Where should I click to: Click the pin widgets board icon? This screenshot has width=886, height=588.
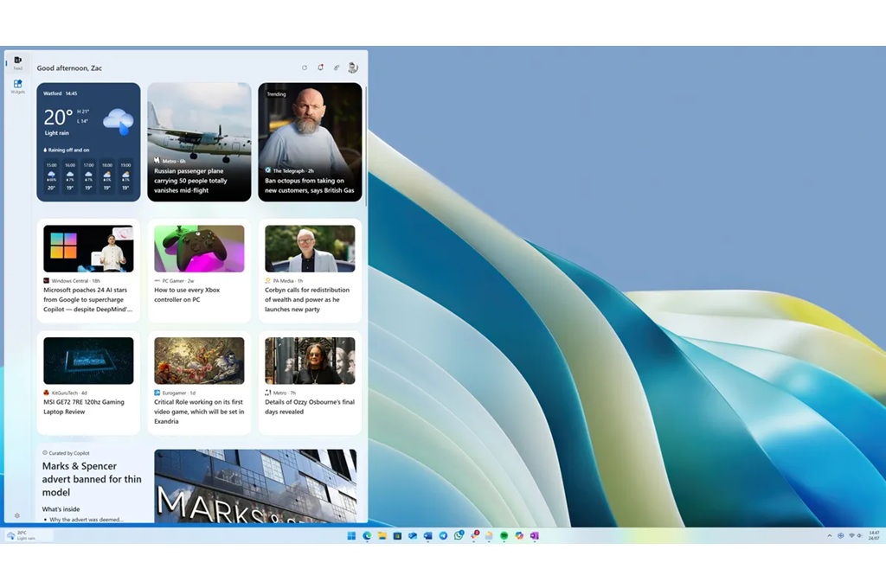point(337,67)
